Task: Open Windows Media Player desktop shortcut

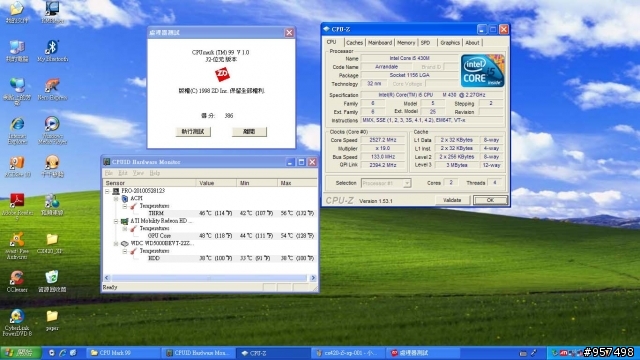Action: click(52, 130)
